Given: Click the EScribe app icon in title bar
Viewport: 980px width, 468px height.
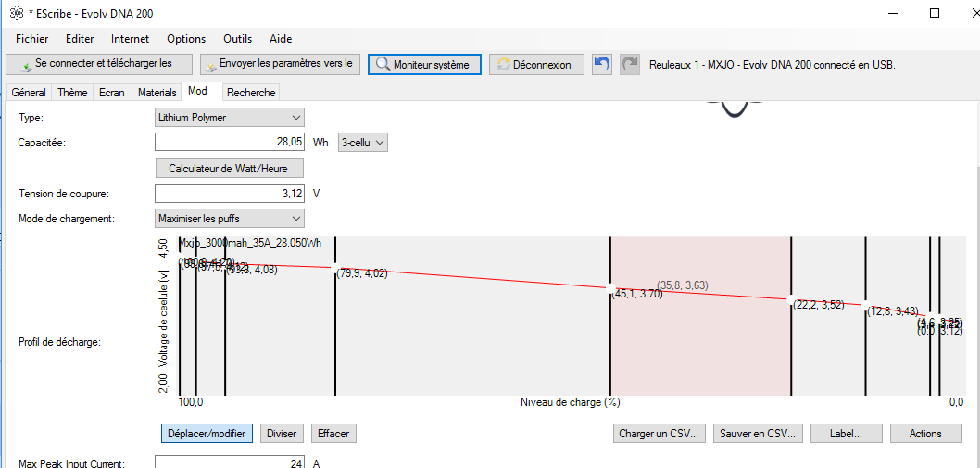Looking at the screenshot, I should [16, 14].
